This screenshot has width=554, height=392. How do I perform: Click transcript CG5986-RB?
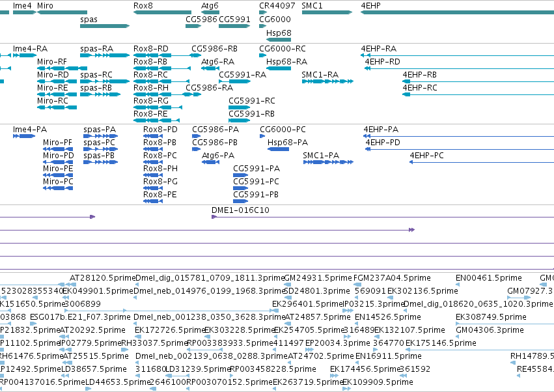(214, 49)
